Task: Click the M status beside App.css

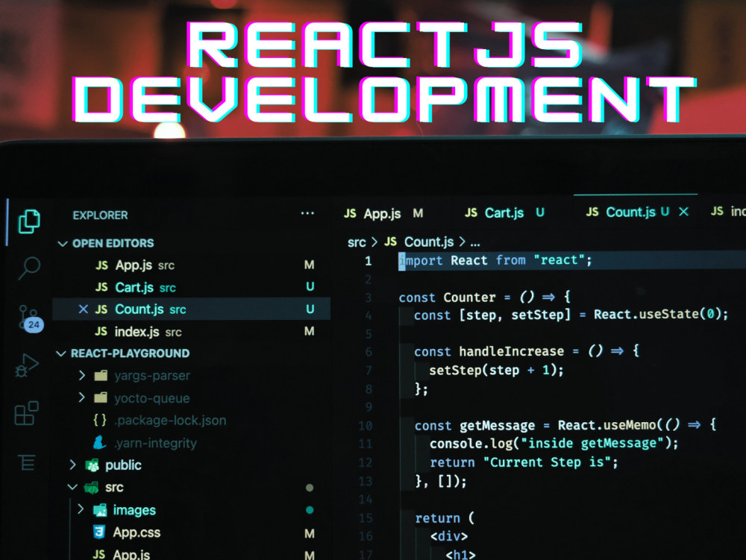Action: 310,533
